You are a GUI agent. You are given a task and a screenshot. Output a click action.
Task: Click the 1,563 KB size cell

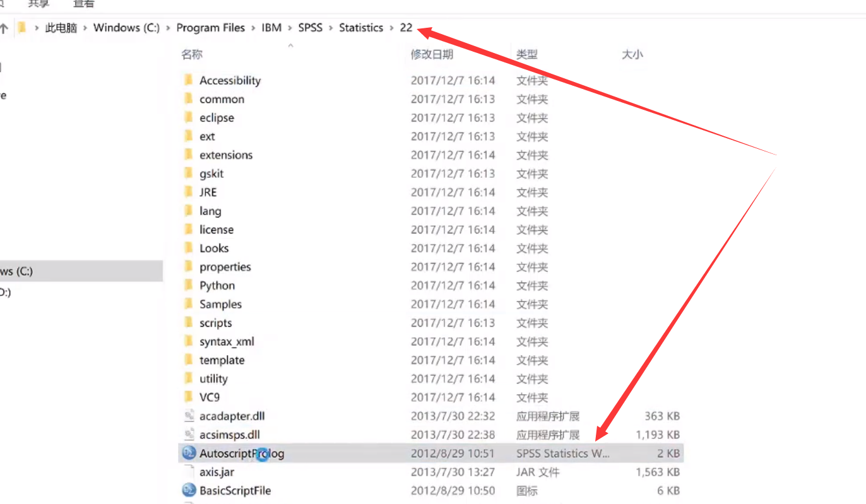pyautogui.click(x=658, y=471)
